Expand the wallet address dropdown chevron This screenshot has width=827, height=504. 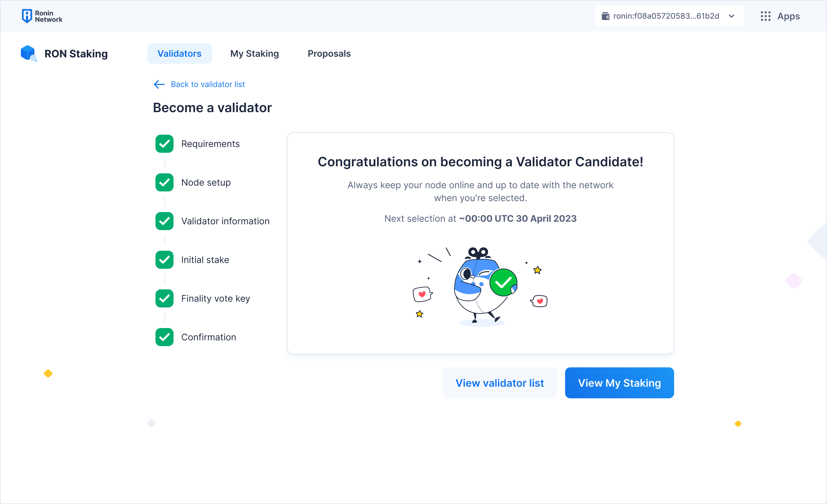[731, 16]
